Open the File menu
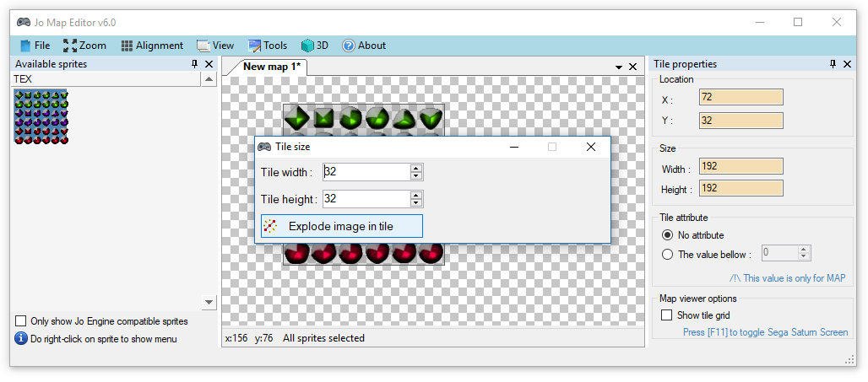This screenshot has height=382, width=868. pyautogui.click(x=35, y=46)
